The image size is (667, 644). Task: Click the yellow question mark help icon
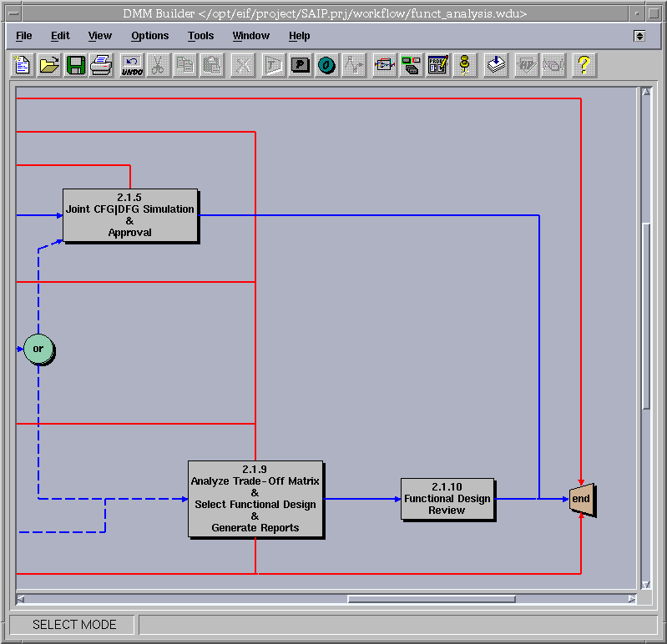[x=584, y=65]
